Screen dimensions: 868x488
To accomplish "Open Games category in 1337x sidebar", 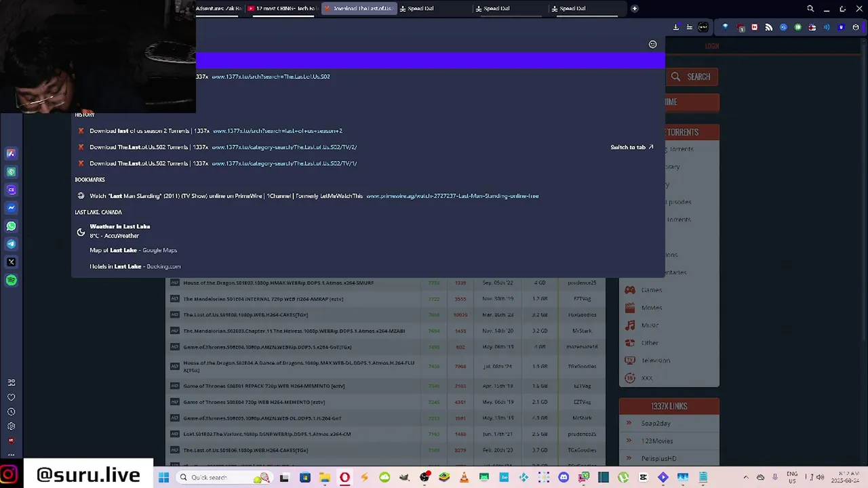I will 651,290.
